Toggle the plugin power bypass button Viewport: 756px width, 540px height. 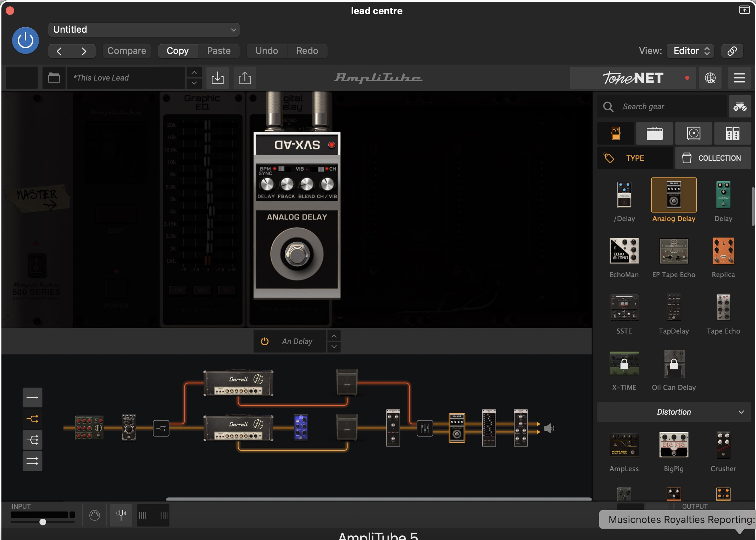click(x=26, y=40)
